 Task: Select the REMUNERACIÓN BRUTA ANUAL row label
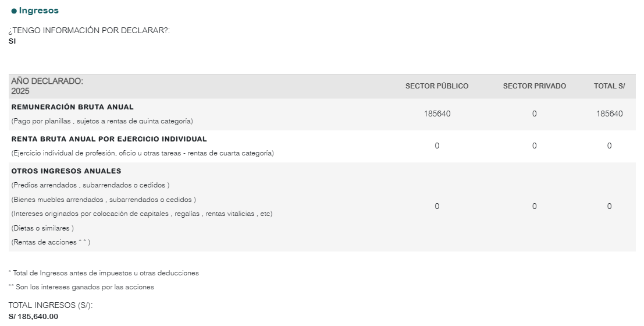(72, 107)
